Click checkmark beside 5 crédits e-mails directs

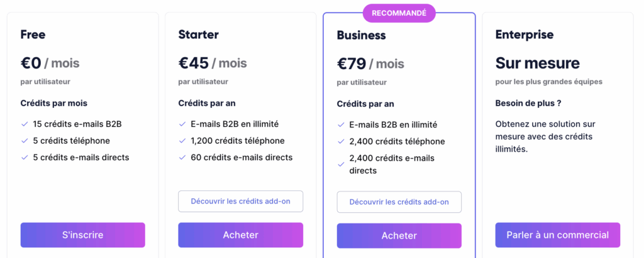coord(25,158)
